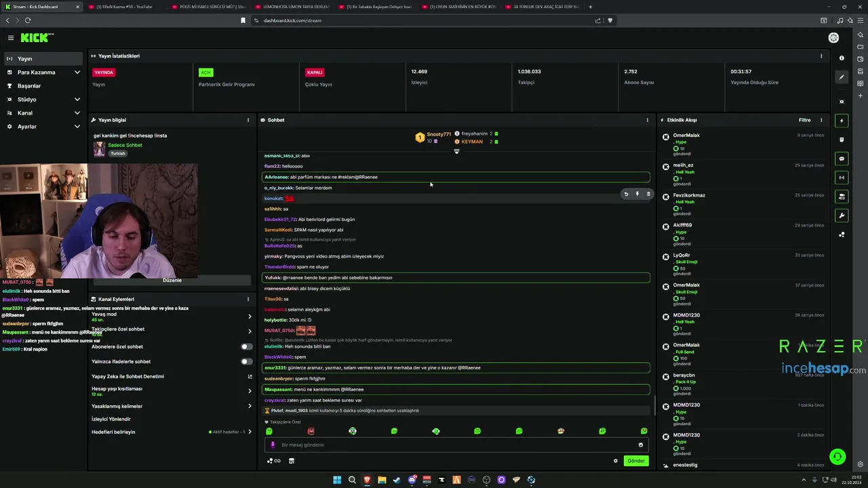Select the monkey face emote
Screen dimensions: 868x488
coord(561,431)
